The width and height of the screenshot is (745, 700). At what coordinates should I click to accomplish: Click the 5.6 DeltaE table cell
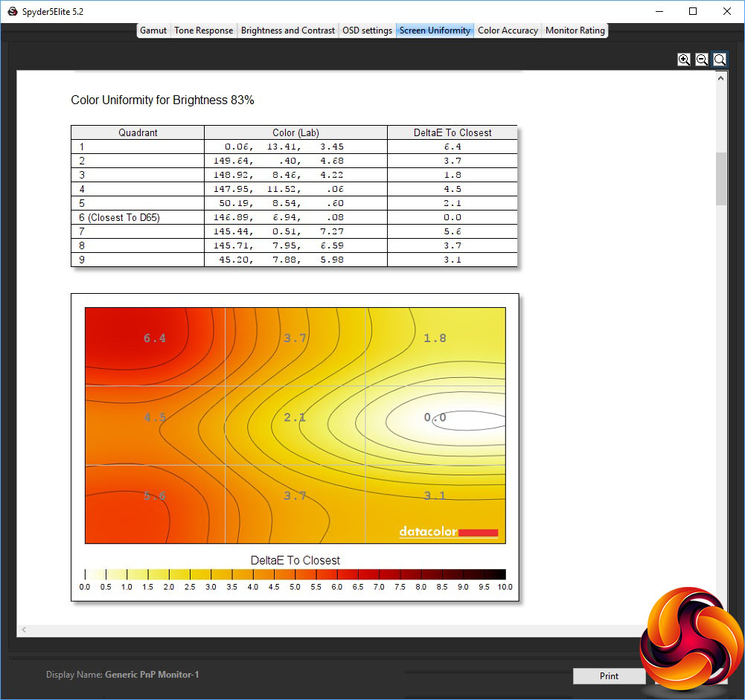pyautogui.click(x=453, y=231)
